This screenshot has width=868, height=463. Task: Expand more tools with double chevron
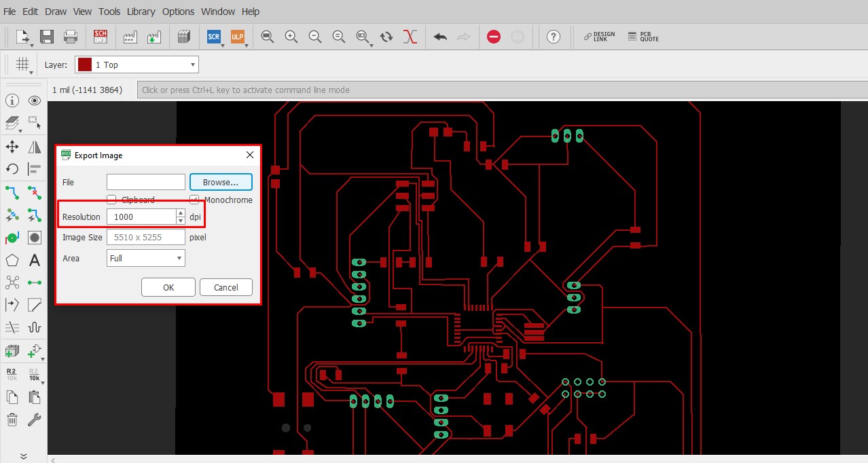click(x=23, y=456)
